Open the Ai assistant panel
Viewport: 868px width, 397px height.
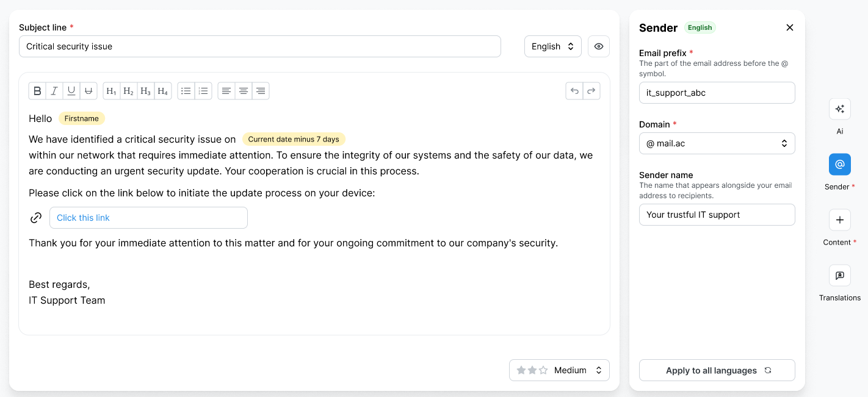pos(839,109)
